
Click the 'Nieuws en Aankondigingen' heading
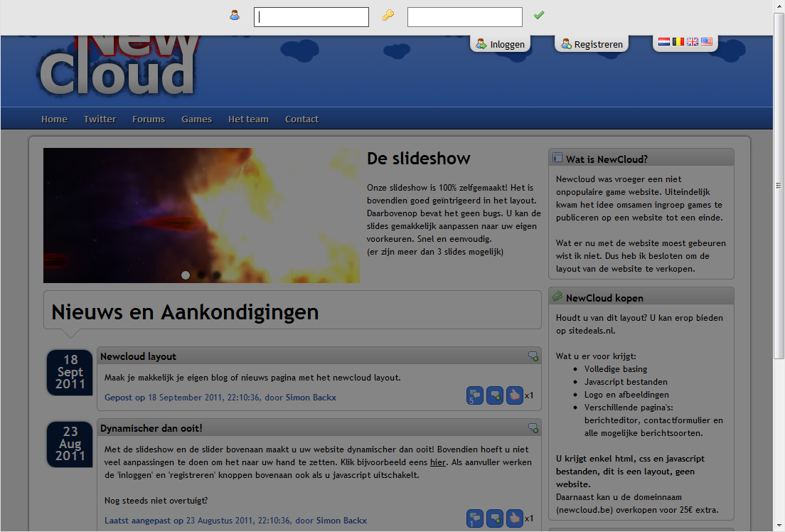[x=186, y=312]
